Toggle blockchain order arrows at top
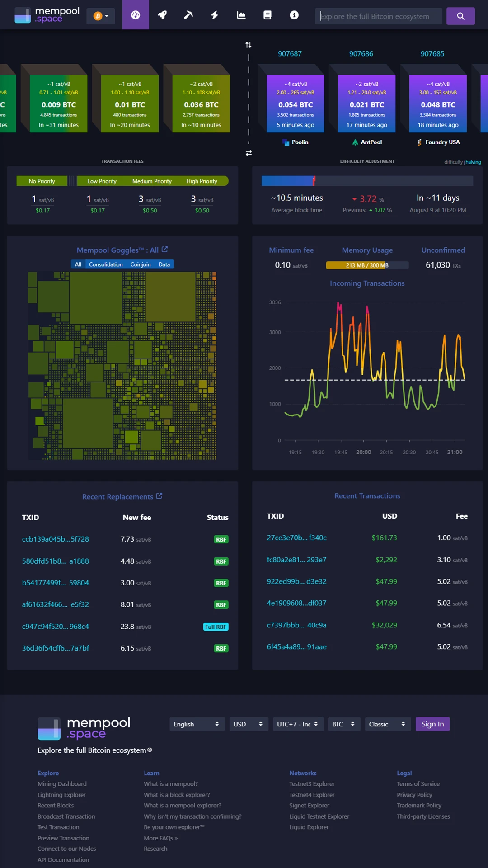 pos(249,45)
